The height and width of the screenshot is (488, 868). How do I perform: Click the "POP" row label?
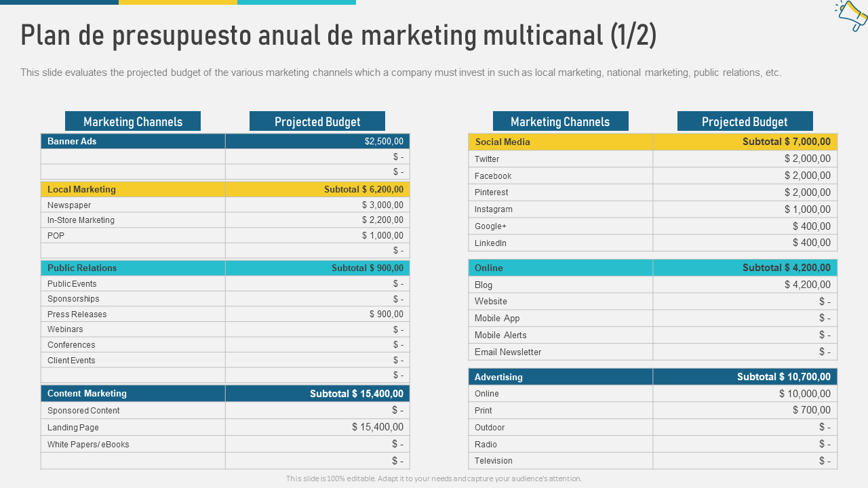56,236
